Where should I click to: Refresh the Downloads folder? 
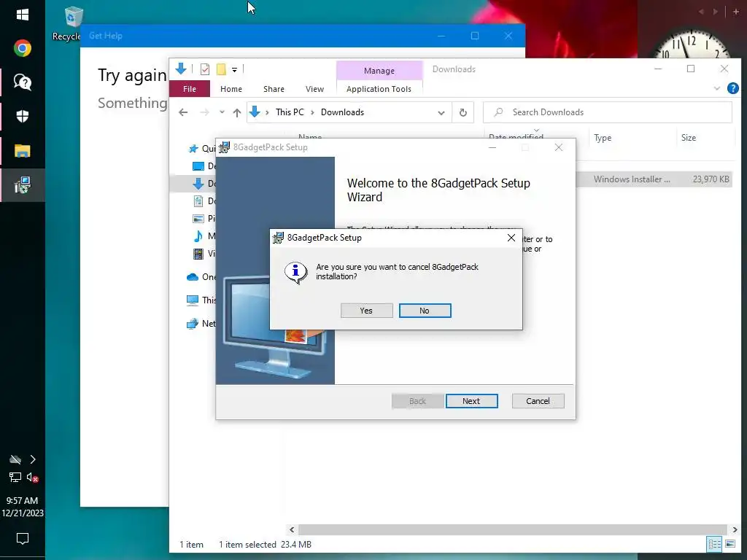[x=462, y=112]
